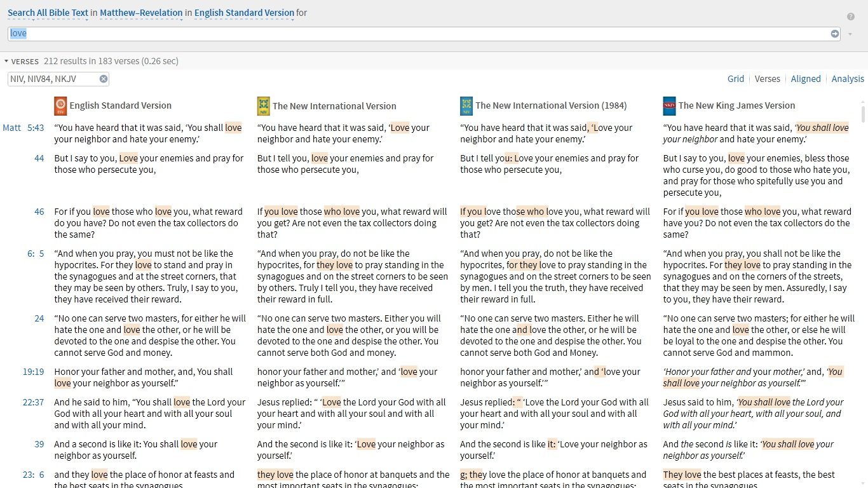Change the range Matthew–Revelation
Screen dimensions: 868x488
point(141,13)
